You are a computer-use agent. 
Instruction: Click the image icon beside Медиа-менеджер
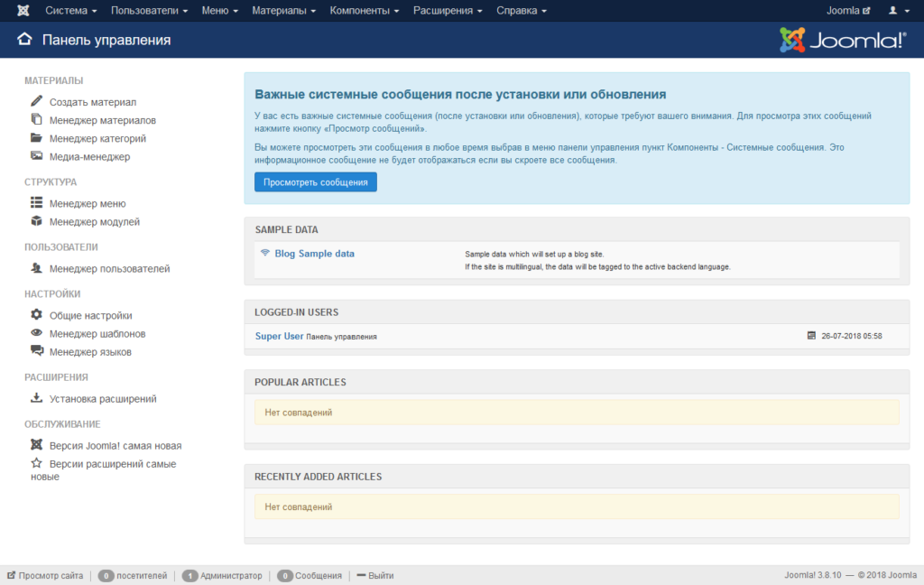36,156
